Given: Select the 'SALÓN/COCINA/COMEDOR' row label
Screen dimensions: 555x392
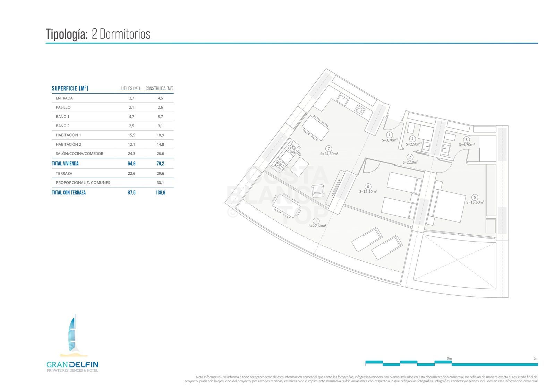Looking at the screenshot, I should (79, 154).
